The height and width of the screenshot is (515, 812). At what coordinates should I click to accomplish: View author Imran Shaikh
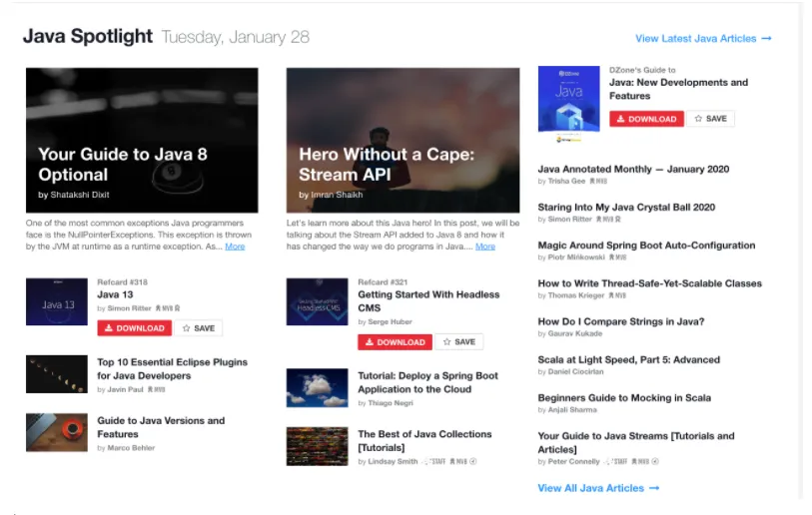[x=337, y=195]
